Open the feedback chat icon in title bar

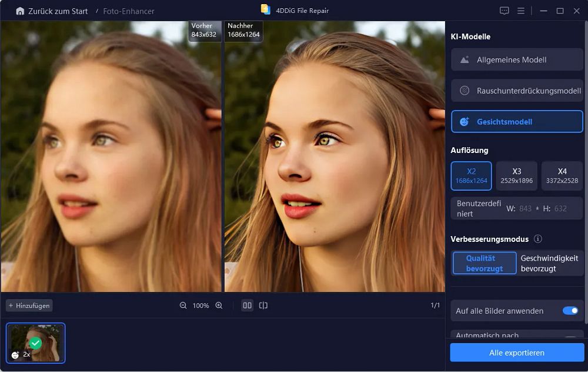[505, 11]
